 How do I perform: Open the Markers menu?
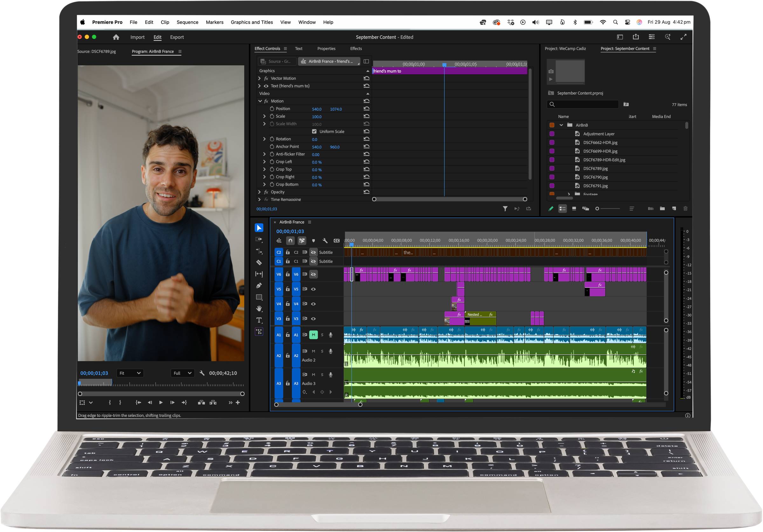214,22
